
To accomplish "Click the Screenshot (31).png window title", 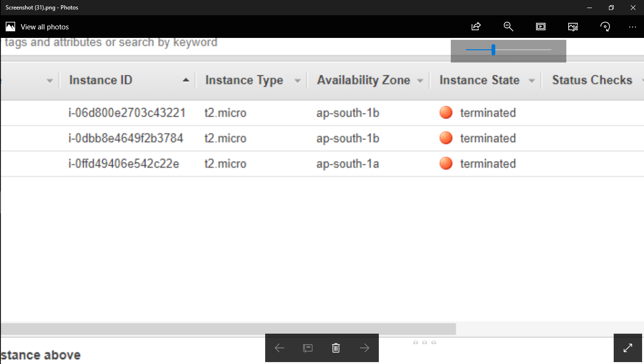I will coord(42,8).
